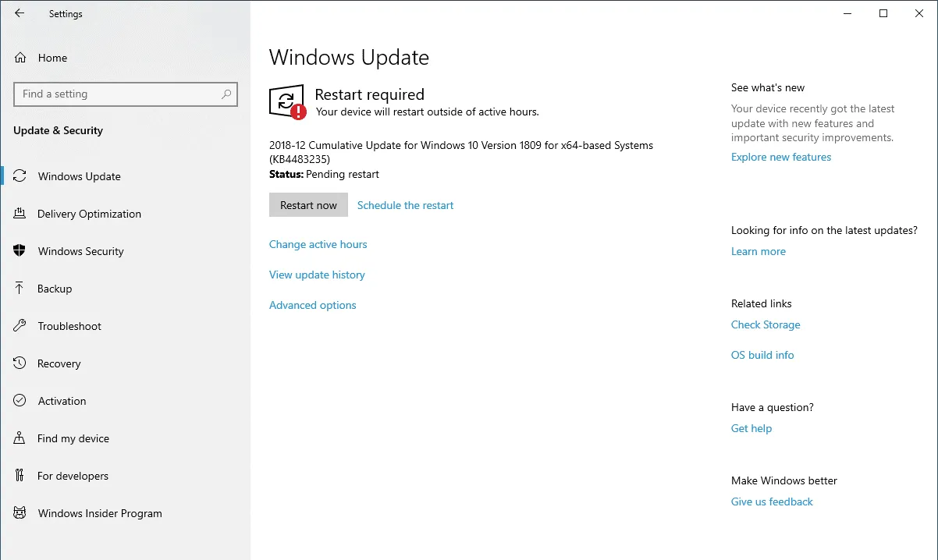The width and height of the screenshot is (938, 560).
Task: Select the For developers icon
Action: point(20,475)
